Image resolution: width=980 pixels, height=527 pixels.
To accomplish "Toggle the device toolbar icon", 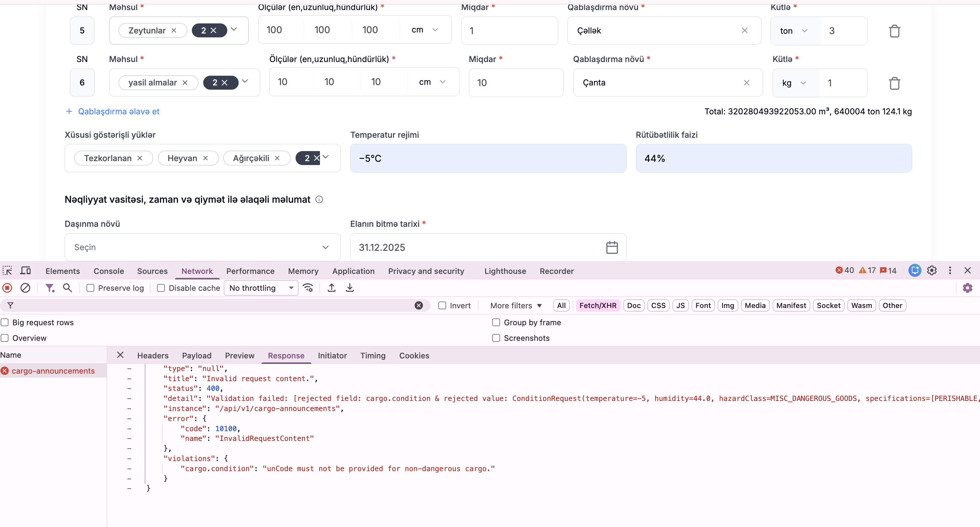I will tap(25, 271).
